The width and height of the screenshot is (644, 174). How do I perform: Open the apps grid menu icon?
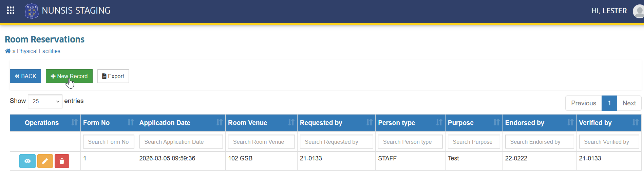click(x=11, y=10)
